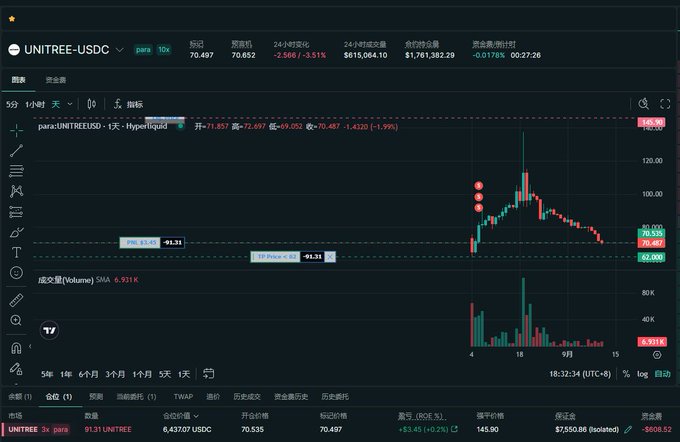The width and height of the screenshot is (680, 442).
Task: Set the chart range to 5年
Action: tap(47, 374)
